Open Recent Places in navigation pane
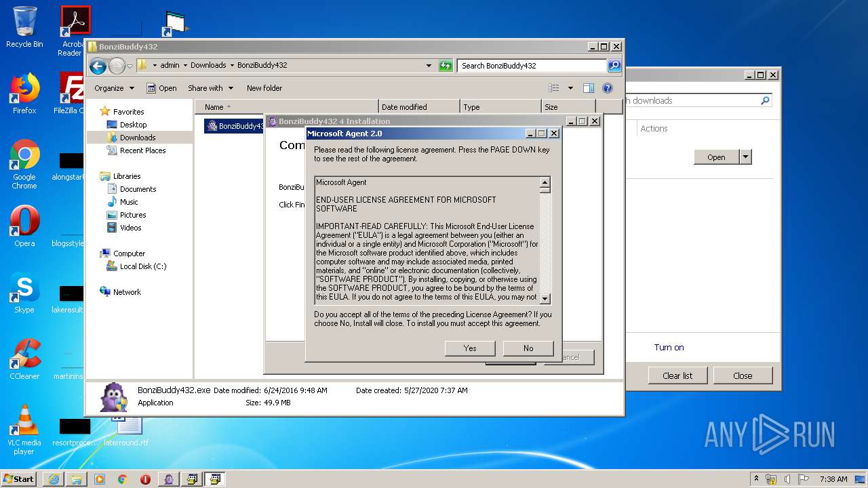Image resolution: width=868 pixels, height=488 pixels. pos(136,150)
